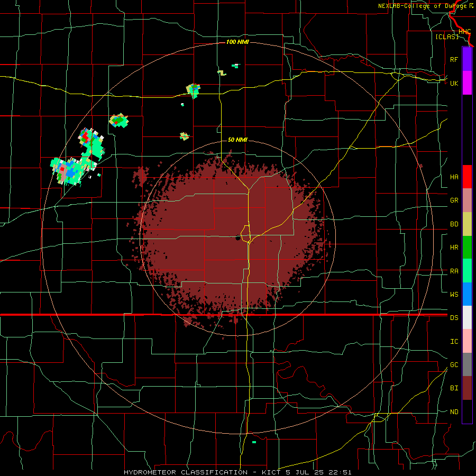Click the '5 JUL 25' date text
The height and width of the screenshot is (476, 476).
306,472
